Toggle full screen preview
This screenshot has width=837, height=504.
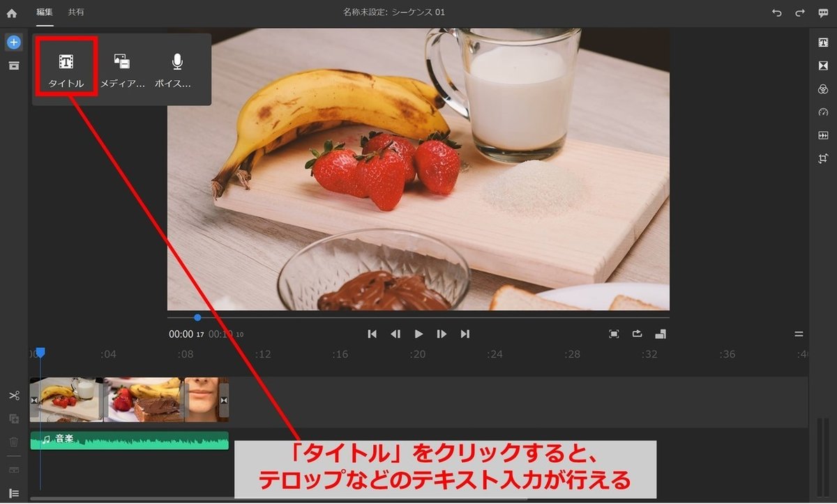[x=614, y=334]
